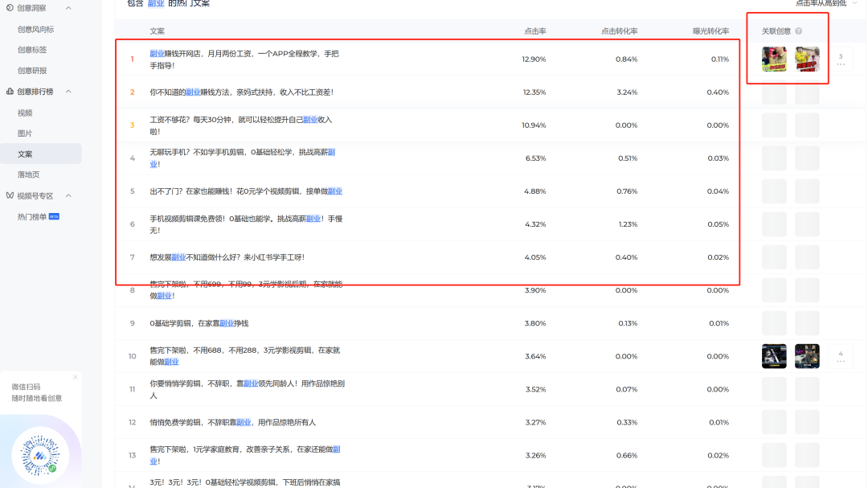Click the 创意洞察 sidebar icon
868x488 pixels.
(10, 8)
